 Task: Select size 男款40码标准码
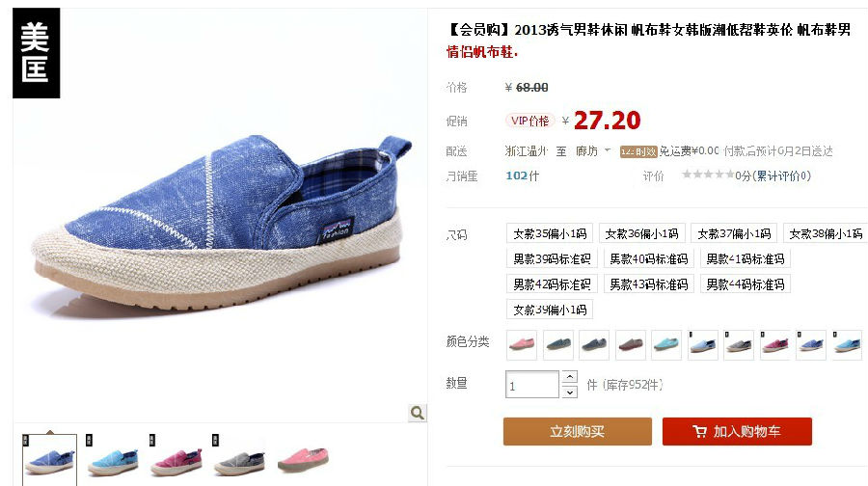tap(648, 258)
